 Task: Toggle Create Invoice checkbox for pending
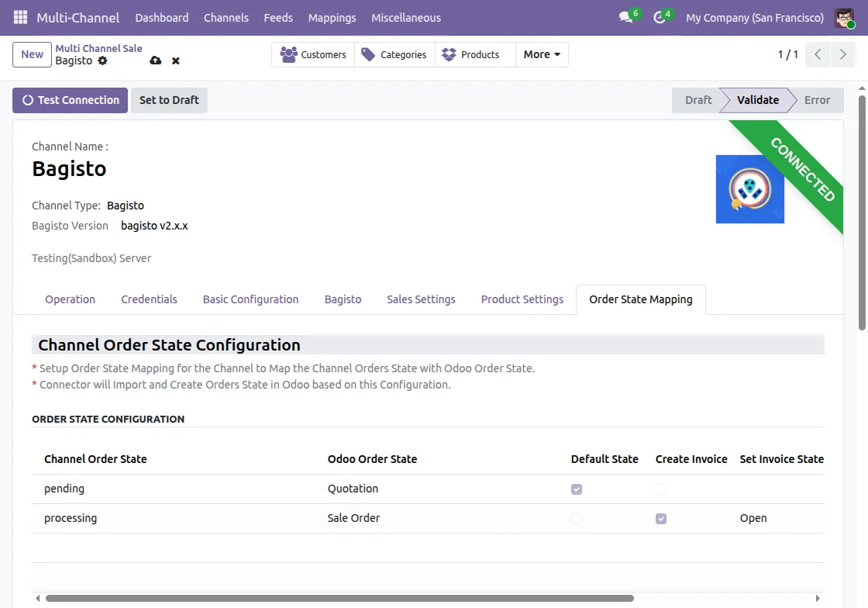pyautogui.click(x=661, y=489)
